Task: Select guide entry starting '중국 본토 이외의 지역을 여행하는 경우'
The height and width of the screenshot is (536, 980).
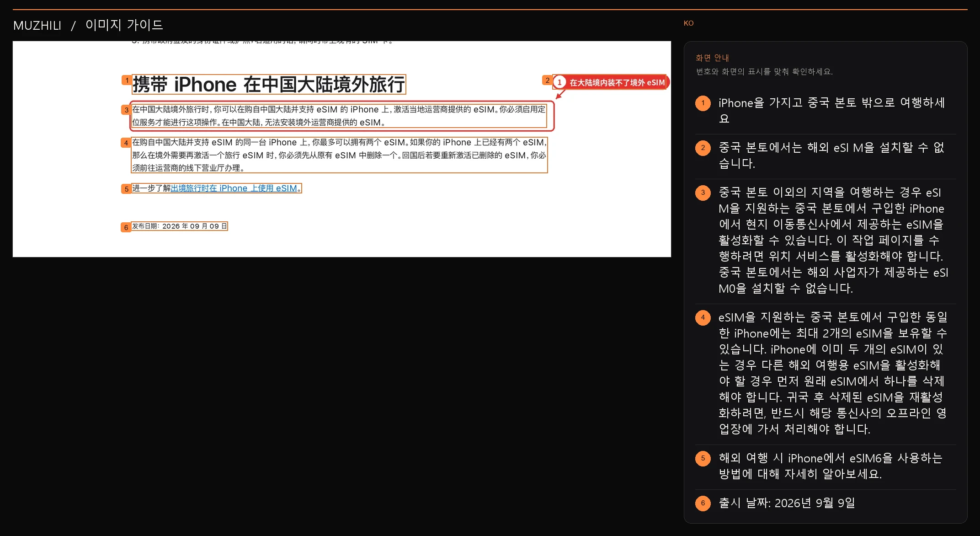Action: tap(826, 241)
